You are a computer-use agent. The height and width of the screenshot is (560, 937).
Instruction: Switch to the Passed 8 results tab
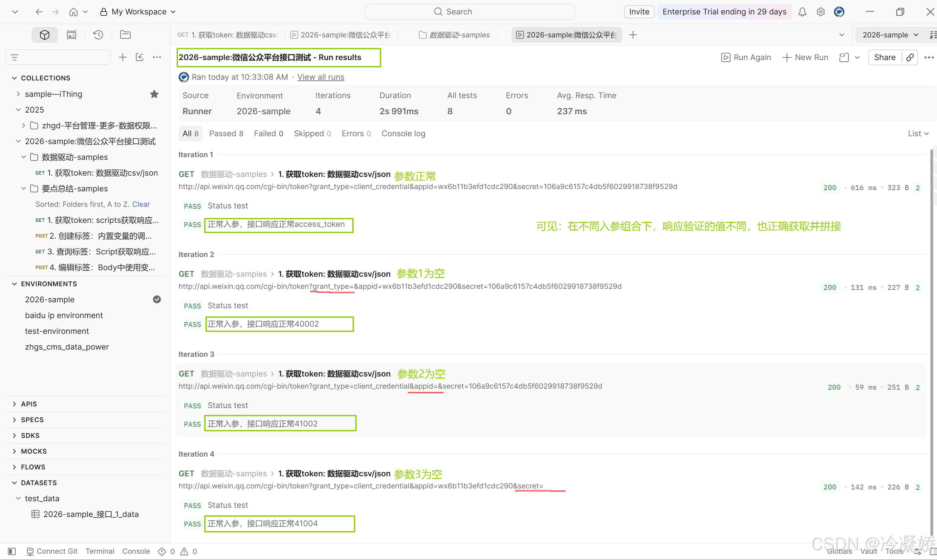pos(226,133)
